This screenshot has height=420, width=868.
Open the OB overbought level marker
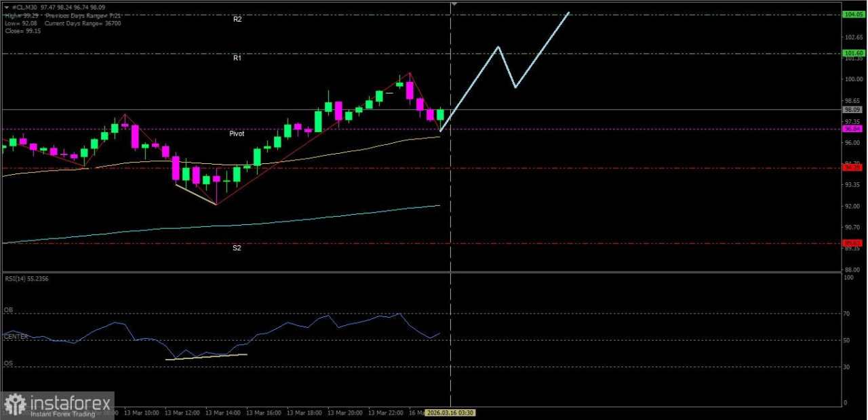(x=7, y=310)
